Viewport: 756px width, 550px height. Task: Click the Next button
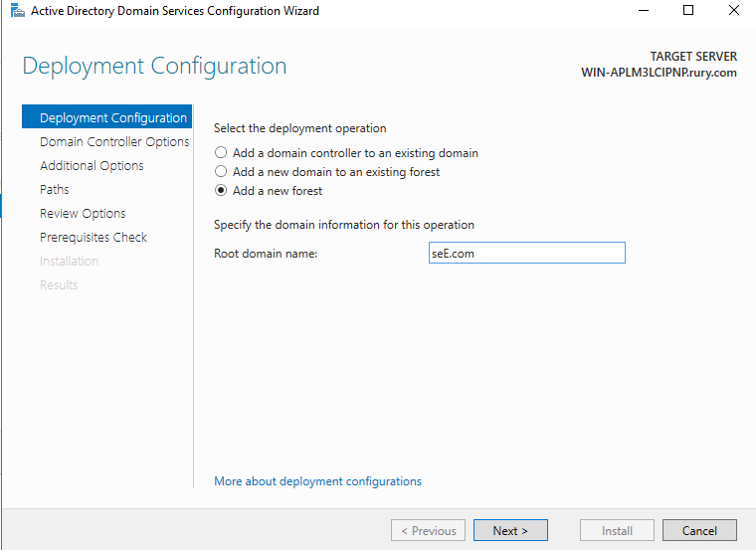pos(510,530)
